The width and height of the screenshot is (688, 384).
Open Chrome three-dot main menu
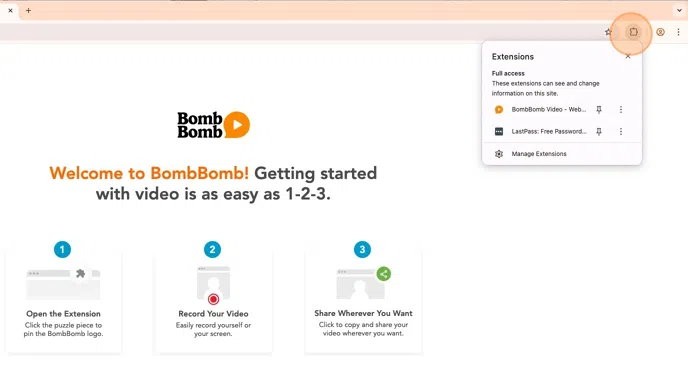pyautogui.click(x=678, y=32)
